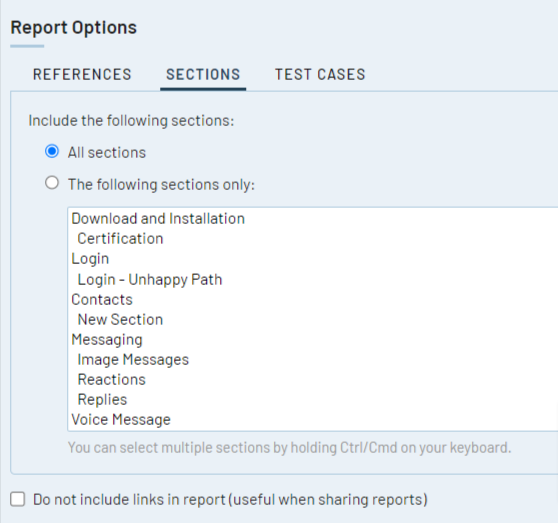
Task: Click the 'Do not include links' label text
Action: point(230,500)
